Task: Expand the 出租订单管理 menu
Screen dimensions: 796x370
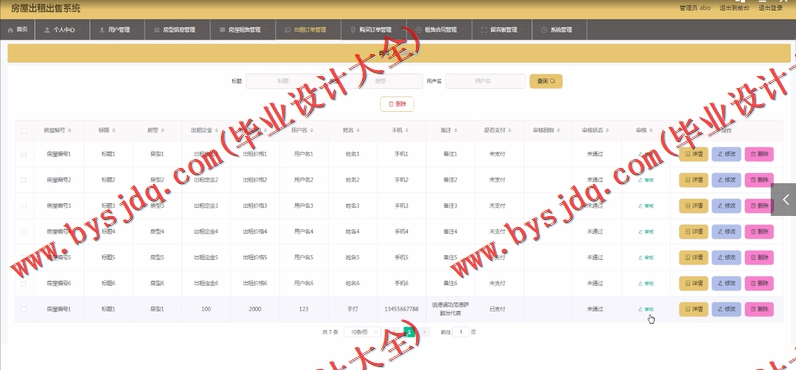Action: point(309,30)
